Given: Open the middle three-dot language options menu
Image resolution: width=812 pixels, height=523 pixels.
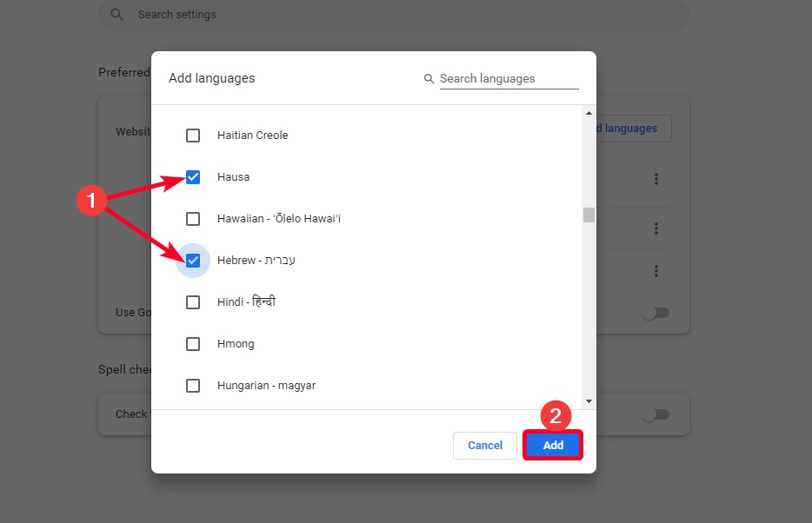Looking at the screenshot, I should coord(656,228).
